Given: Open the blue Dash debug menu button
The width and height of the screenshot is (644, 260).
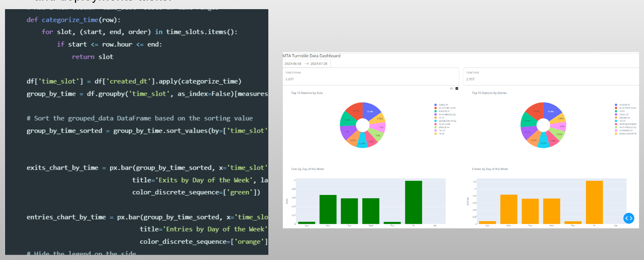Looking at the screenshot, I should point(629,218).
